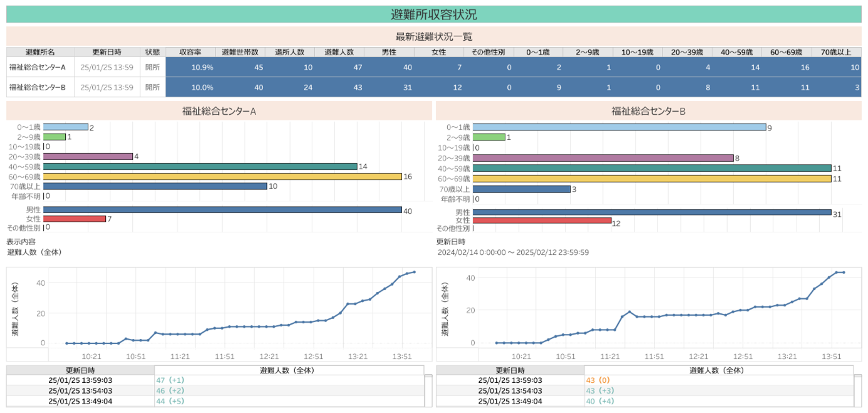This screenshot has width=868, height=413.
Task: Select purple 20〜39歳 bar for Center B
Action: [x=602, y=158]
